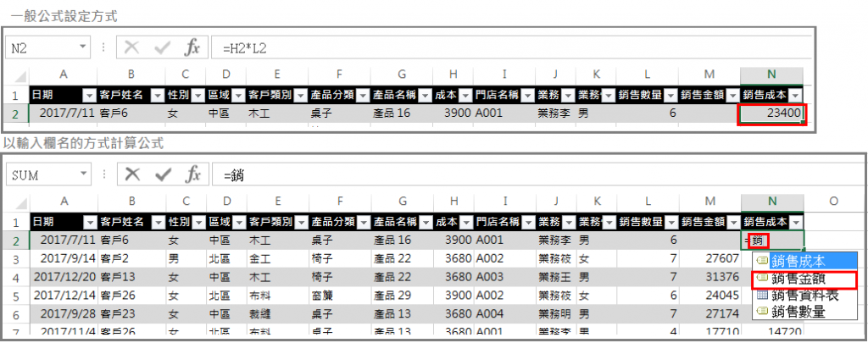This screenshot has width=868, height=343.
Task: Select customer cell 客戶13
Action: click(x=131, y=277)
